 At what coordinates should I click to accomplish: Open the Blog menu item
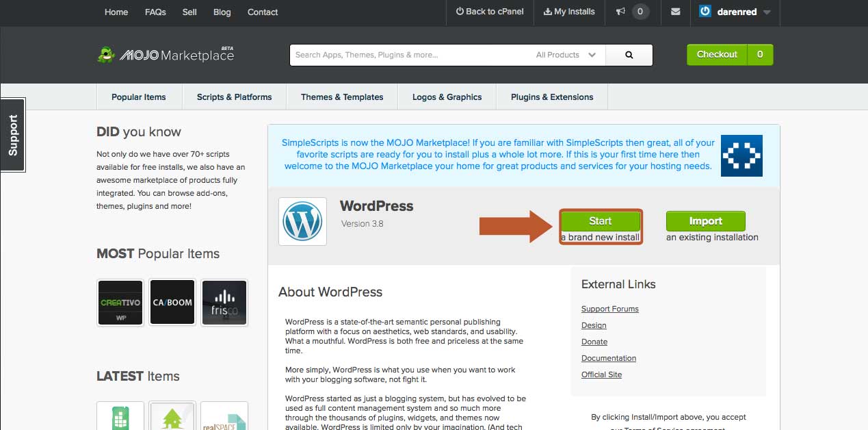(222, 12)
